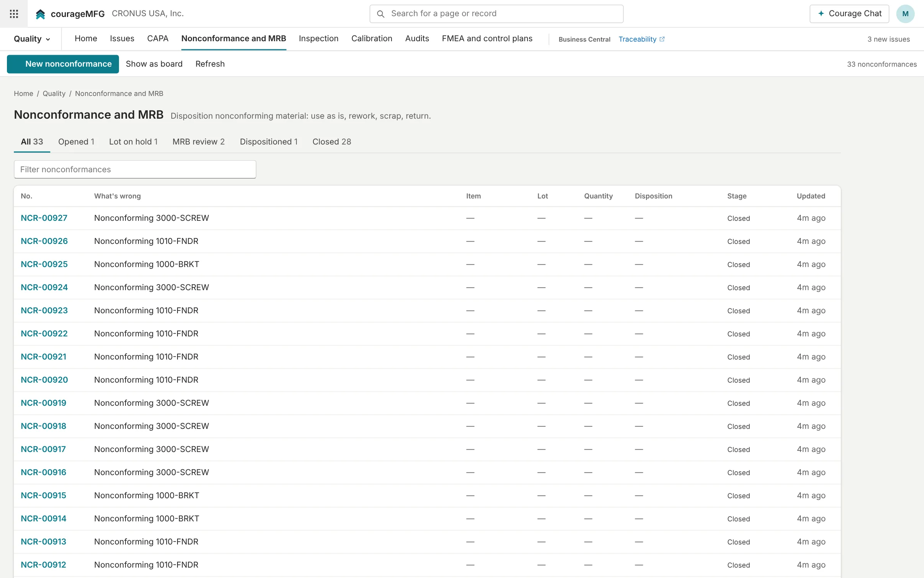Open Traceability external link
This screenshot has height=578, width=924.
pyautogui.click(x=641, y=39)
